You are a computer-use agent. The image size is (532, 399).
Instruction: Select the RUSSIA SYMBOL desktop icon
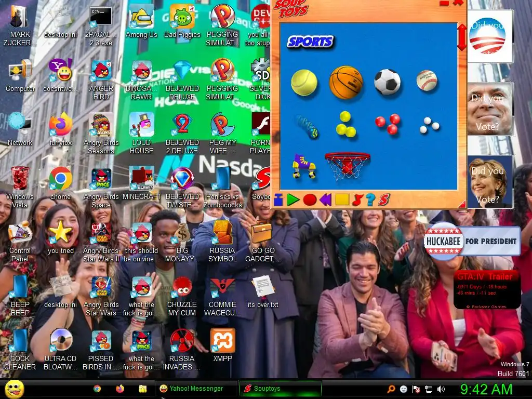click(x=222, y=242)
